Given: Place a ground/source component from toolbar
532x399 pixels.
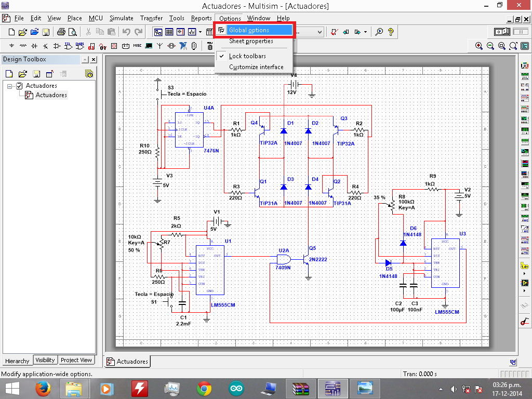Looking at the screenshot, I should (x=12, y=46).
